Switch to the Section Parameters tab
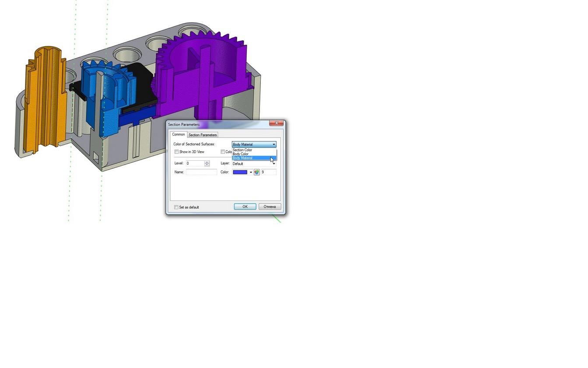The width and height of the screenshot is (588, 368). pyautogui.click(x=203, y=135)
